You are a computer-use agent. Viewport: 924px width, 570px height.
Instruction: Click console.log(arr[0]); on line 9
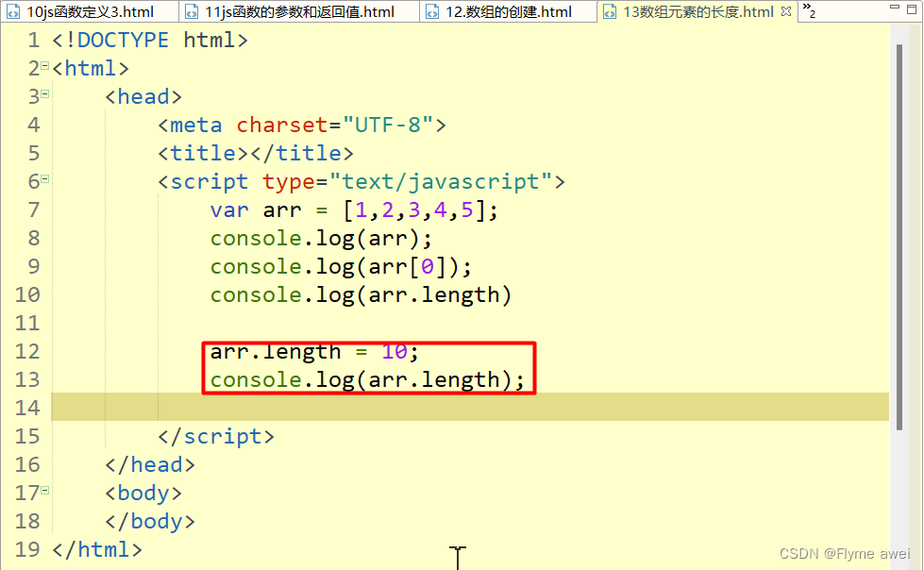[341, 266]
